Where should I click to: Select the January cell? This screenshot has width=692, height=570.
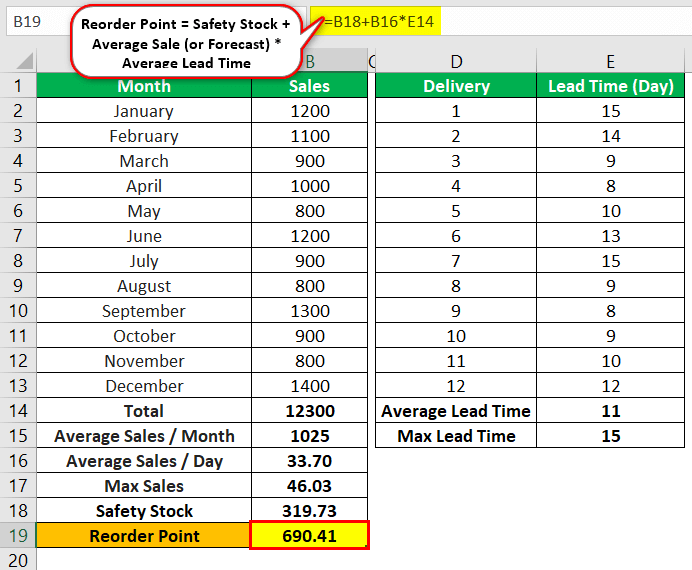(144, 111)
